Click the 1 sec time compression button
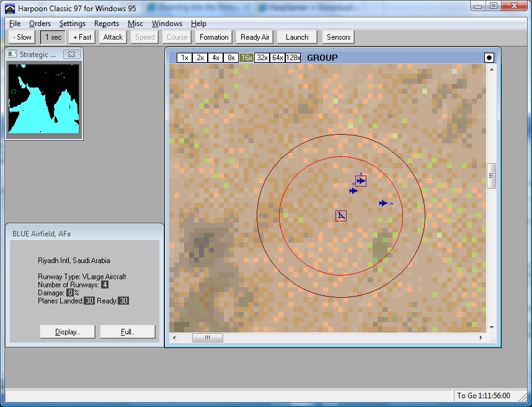The width and height of the screenshot is (532, 407). 53,37
